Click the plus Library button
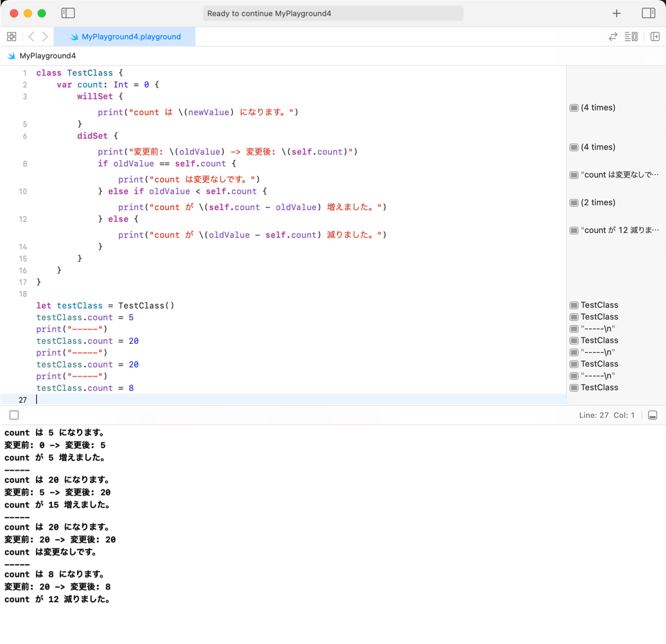This screenshot has height=644, width=666. click(617, 13)
